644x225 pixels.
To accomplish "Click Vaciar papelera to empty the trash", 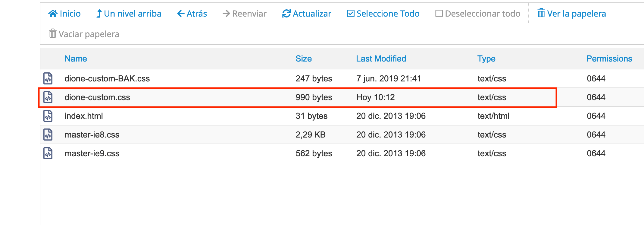I will pos(84,34).
